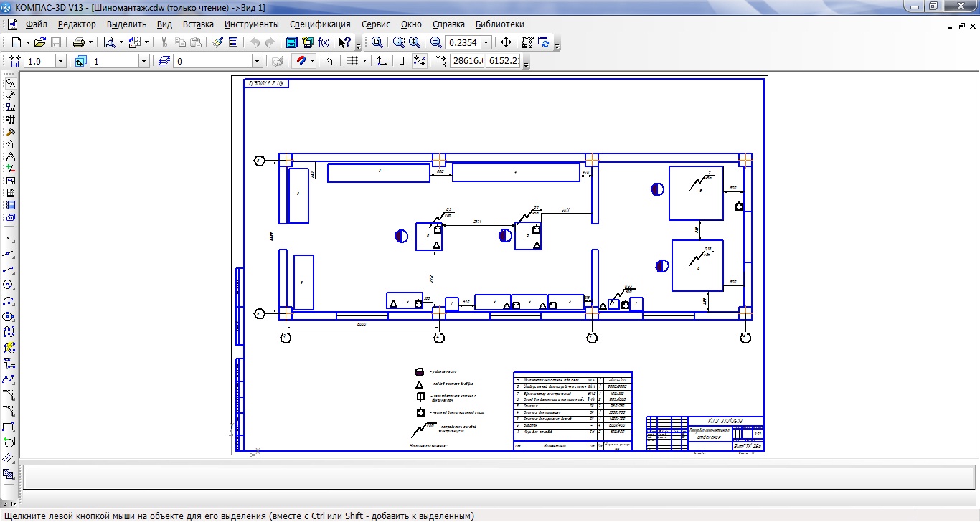Select the Arc tool in left panel
The height and width of the screenshot is (522, 980).
[9, 300]
